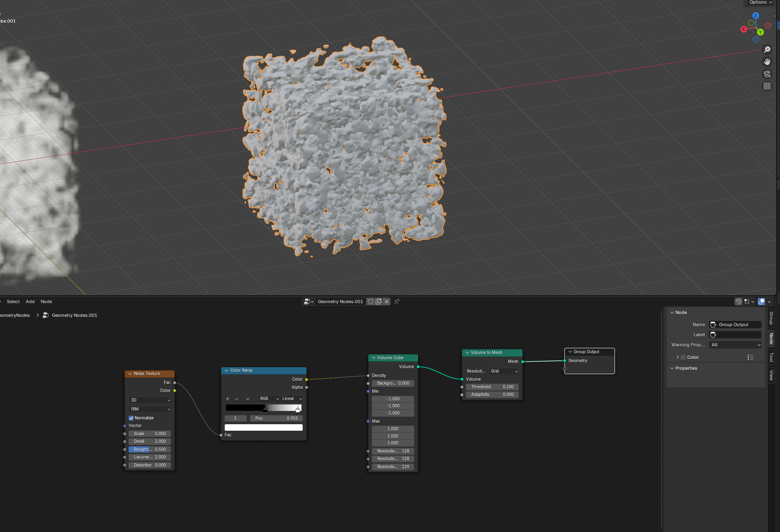The image size is (780, 532).
Task: Click the fake user shield icon
Action: click(370, 302)
